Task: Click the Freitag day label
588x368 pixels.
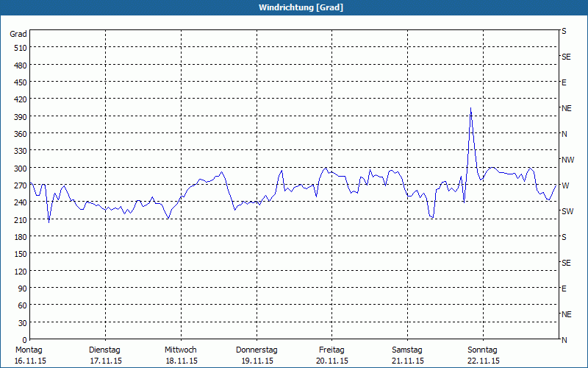Action: [331, 350]
